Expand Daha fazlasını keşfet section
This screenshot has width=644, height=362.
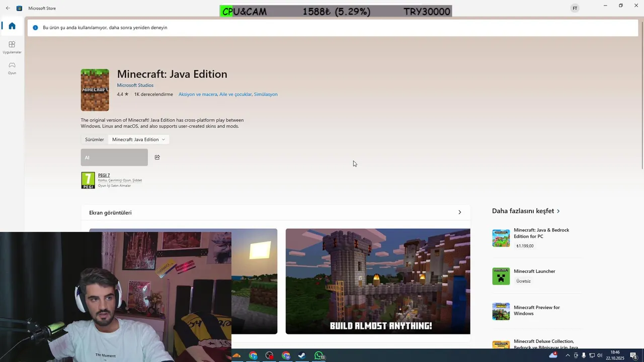pyautogui.click(x=526, y=211)
